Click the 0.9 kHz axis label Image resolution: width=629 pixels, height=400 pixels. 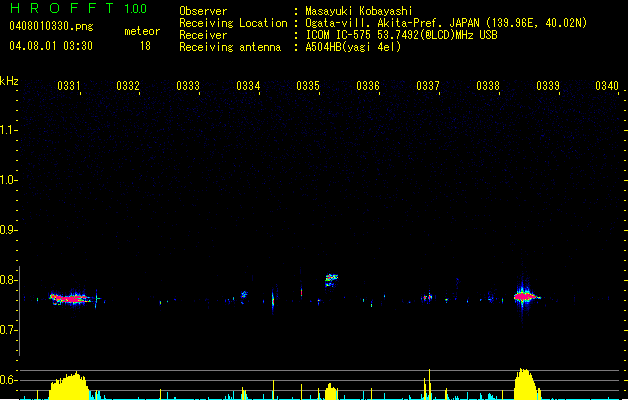8,230
